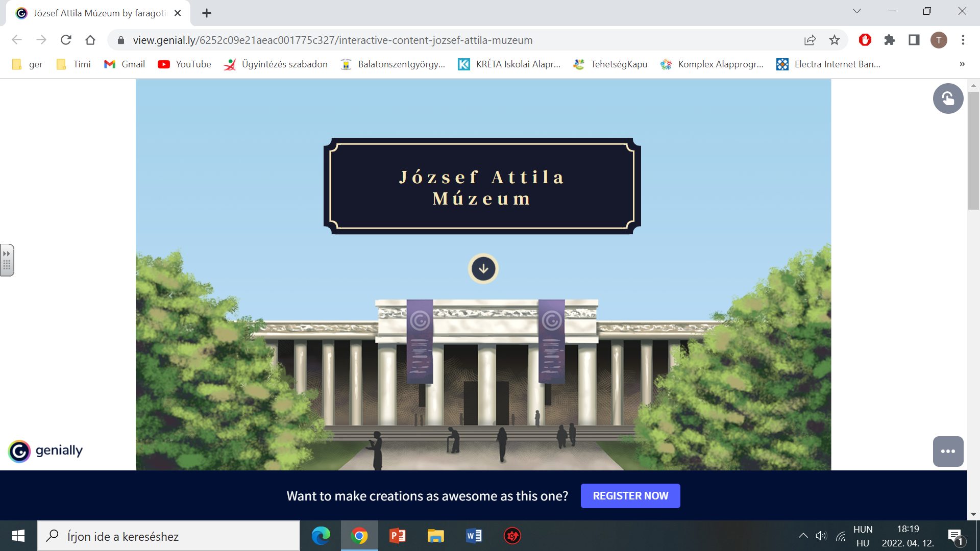Open File Explorer from taskbar

[x=436, y=536]
